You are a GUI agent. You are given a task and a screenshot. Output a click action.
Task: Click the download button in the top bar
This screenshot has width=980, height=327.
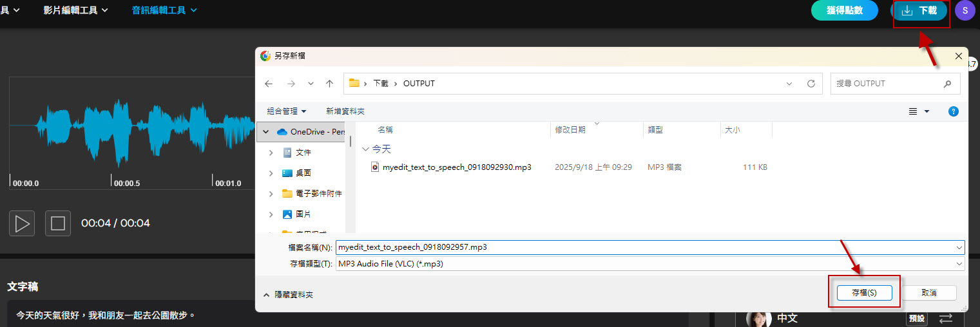(919, 11)
